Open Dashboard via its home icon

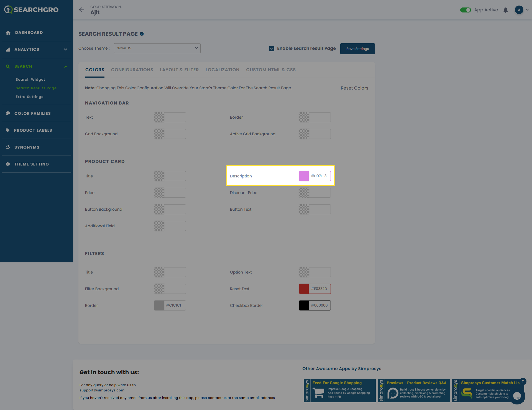(8, 33)
